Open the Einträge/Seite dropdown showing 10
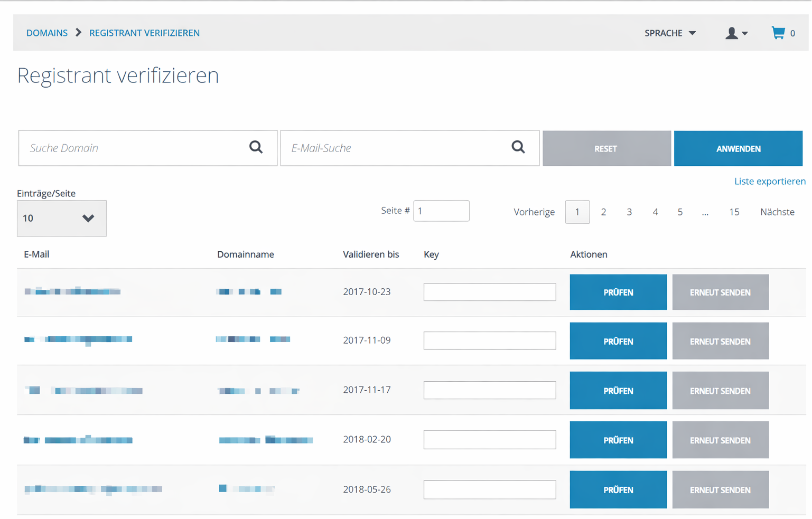This screenshot has height=519, width=812. [x=61, y=218]
